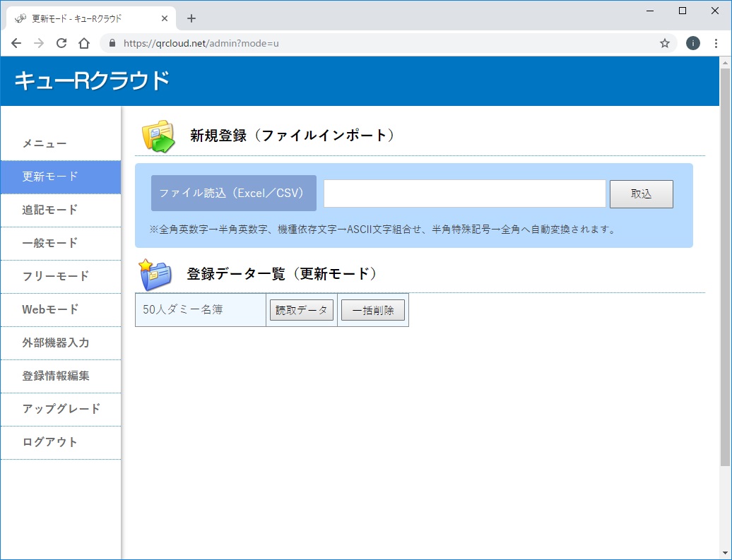Image resolution: width=732 pixels, height=560 pixels.
Task: Click the starred folder icon for 登録データ一覧
Action: 156,275
